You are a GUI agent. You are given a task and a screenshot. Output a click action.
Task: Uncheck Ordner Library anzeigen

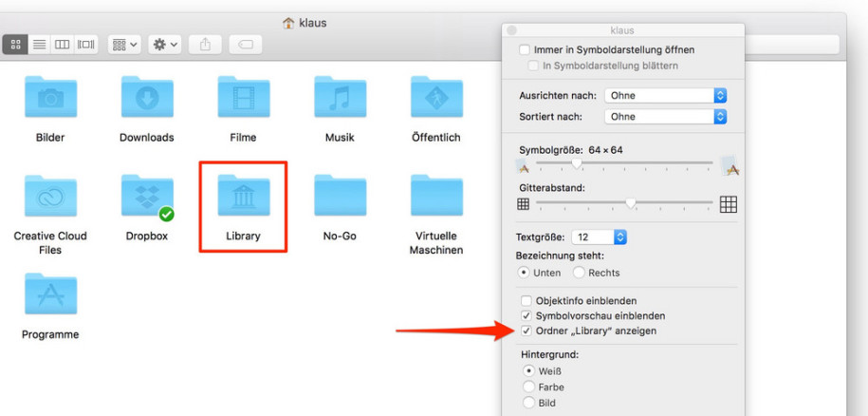tap(526, 331)
